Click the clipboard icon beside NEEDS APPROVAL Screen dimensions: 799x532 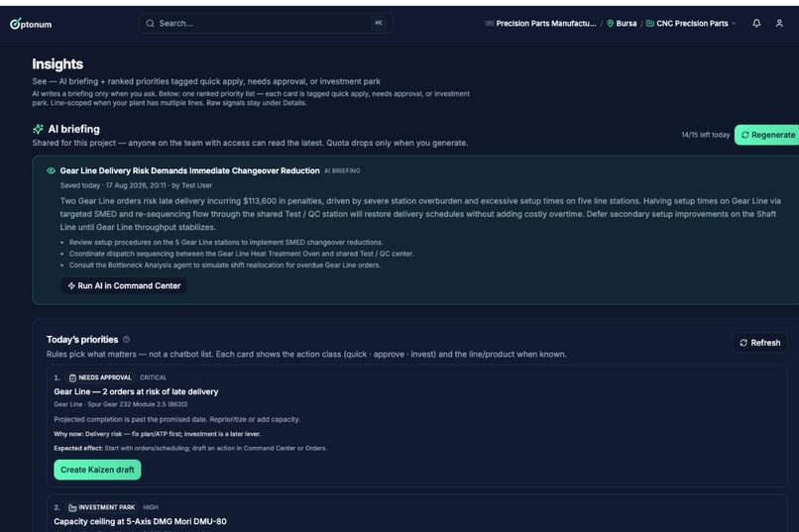72,377
